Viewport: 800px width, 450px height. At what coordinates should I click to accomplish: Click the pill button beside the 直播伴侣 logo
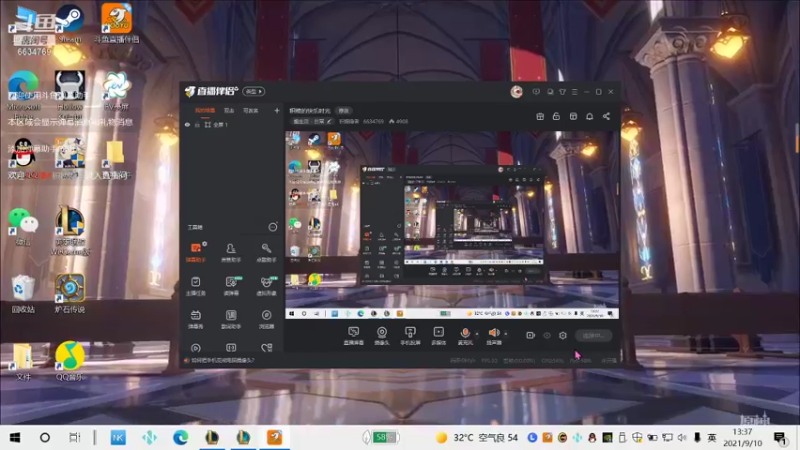254,91
